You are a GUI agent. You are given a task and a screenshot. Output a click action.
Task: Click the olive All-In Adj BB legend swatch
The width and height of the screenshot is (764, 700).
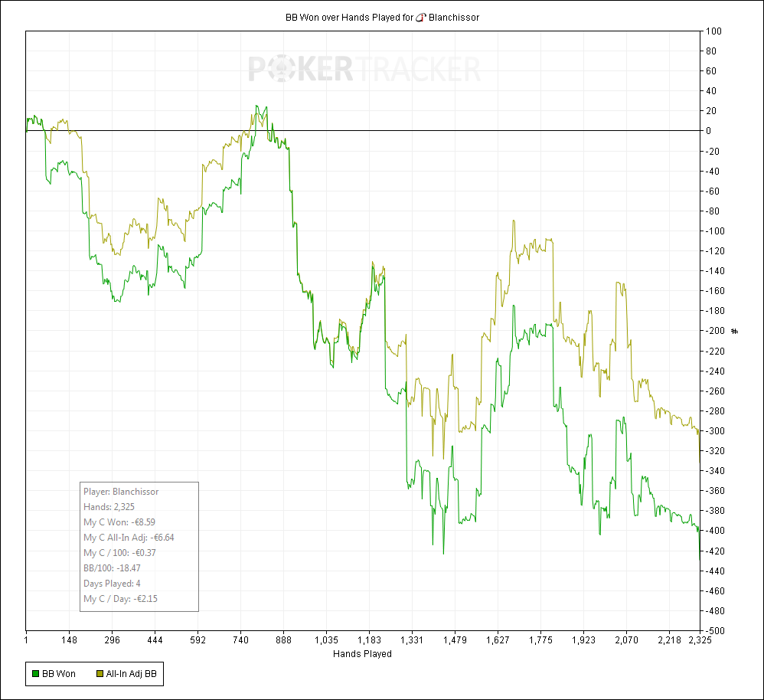click(100, 674)
